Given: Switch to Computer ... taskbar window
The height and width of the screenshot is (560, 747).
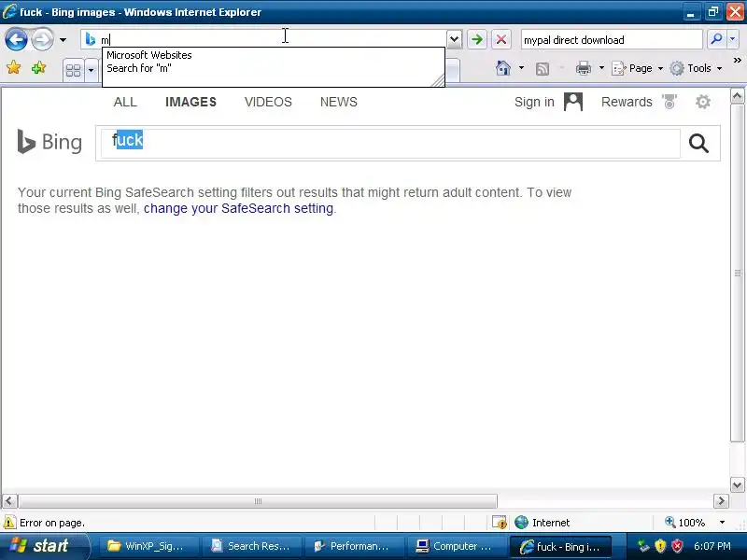Looking at the screenshot, I should click(x=456, y=546).
